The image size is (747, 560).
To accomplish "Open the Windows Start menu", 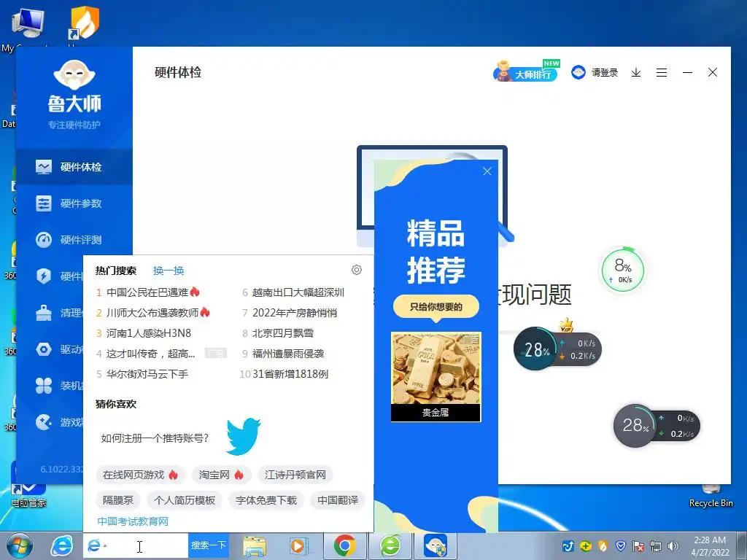I will coord(20,546).
